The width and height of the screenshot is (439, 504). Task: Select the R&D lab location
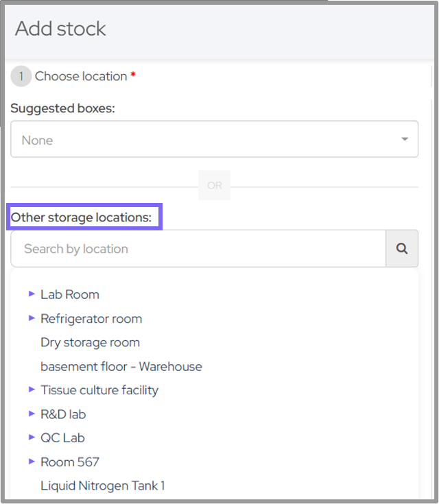click(63, 414)
